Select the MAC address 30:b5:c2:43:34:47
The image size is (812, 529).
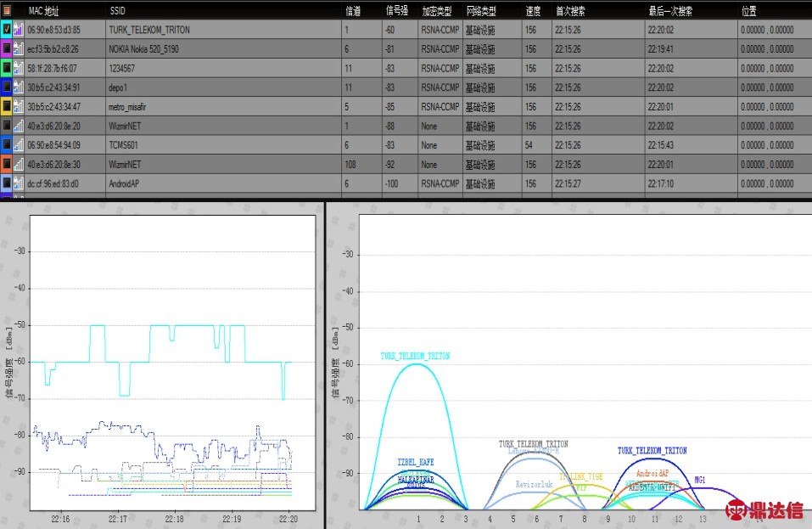click(53, 107)
